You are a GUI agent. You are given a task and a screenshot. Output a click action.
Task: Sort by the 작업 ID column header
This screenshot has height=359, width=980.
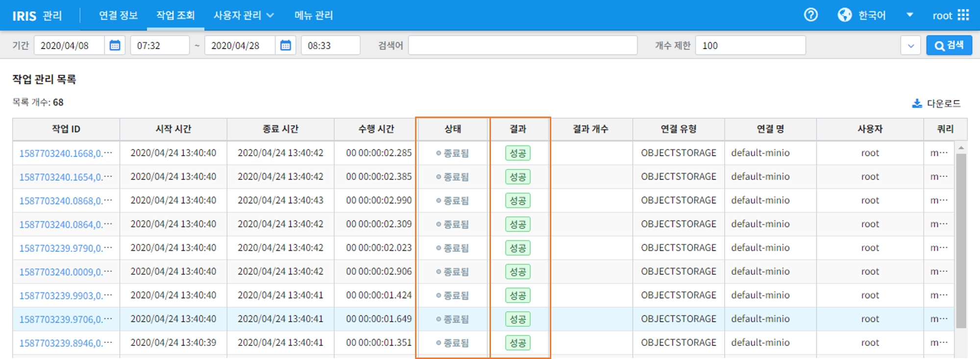[x=66, y=129]
